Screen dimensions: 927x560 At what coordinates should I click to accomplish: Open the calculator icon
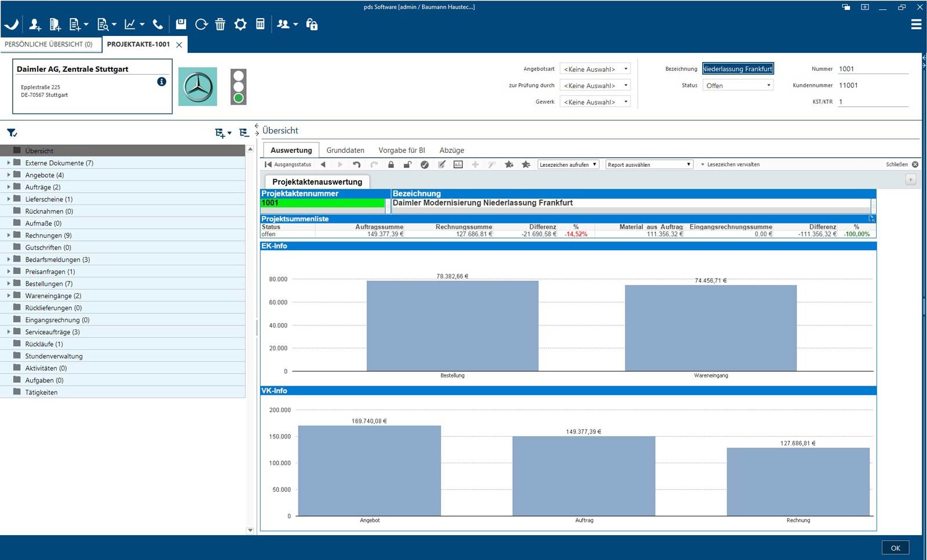coord(260,24)
